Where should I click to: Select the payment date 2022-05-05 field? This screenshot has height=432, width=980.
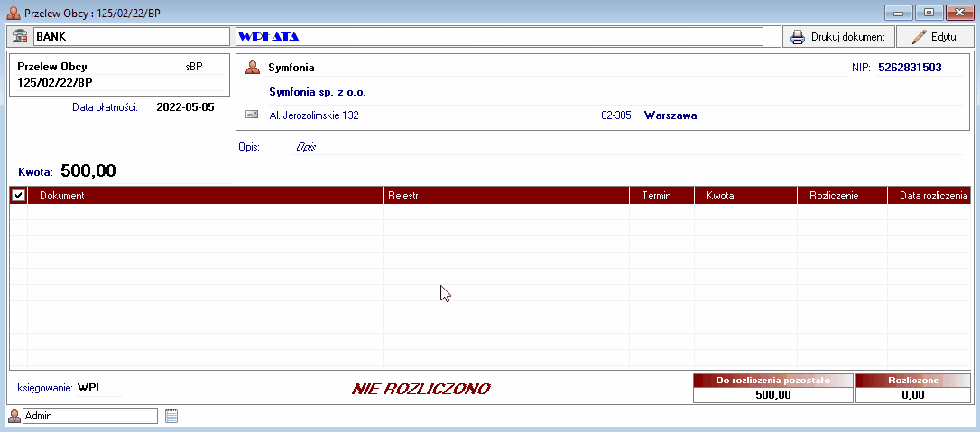185,107
